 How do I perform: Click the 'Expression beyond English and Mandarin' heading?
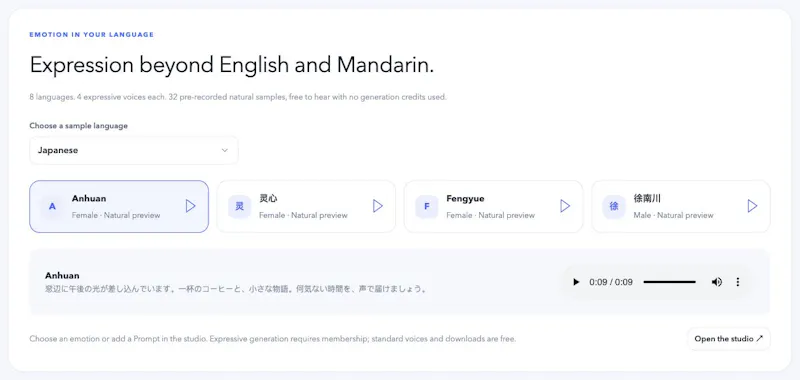pyautogui.click(x=232, y=65)
